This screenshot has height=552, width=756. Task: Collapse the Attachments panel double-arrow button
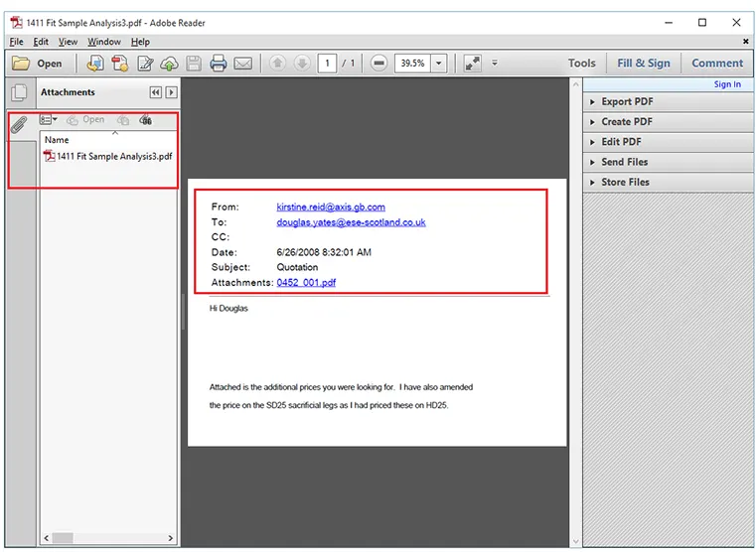coord(155,92)
